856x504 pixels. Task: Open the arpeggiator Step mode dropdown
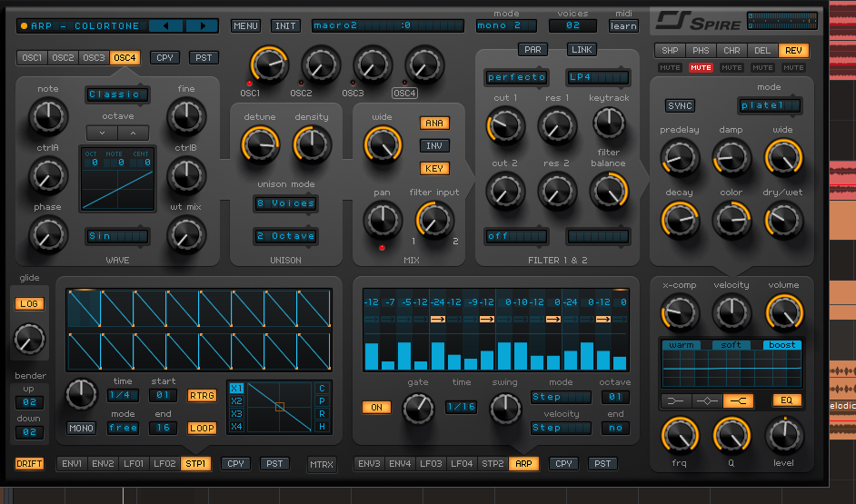pyautogui.click(x=561, y=397)
